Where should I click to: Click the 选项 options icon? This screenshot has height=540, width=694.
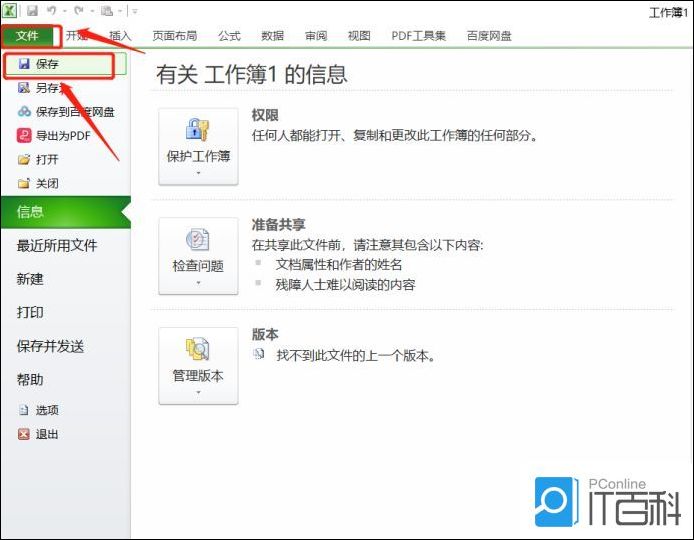coord(24,410)
